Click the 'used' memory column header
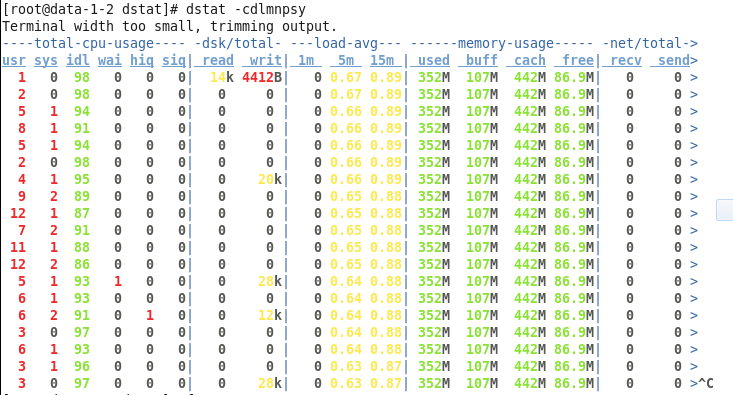This screenshot has height=395, width=733. (x=430, y=60)
